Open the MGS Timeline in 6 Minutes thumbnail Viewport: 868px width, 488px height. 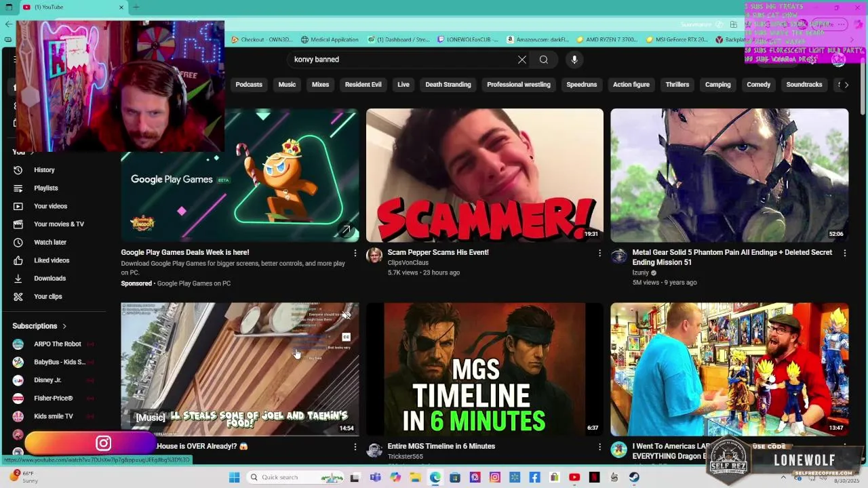tap(485, 369)
